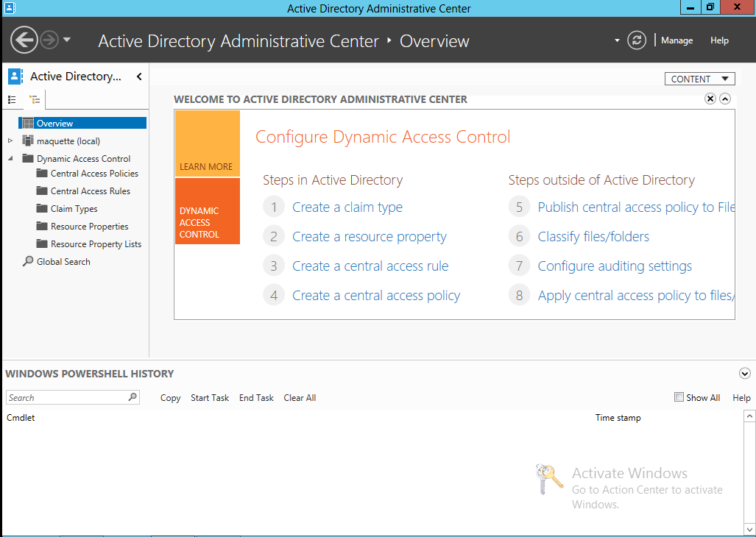This screenshot has width=756, height=537.
Task: Collapse the PowerShell History pane
Action: pos(744,373)
